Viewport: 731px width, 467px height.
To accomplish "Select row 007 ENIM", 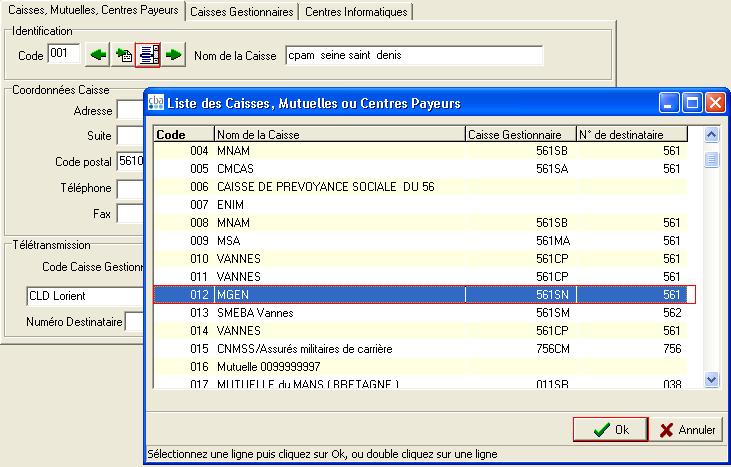I will click(x=421, y=205).
